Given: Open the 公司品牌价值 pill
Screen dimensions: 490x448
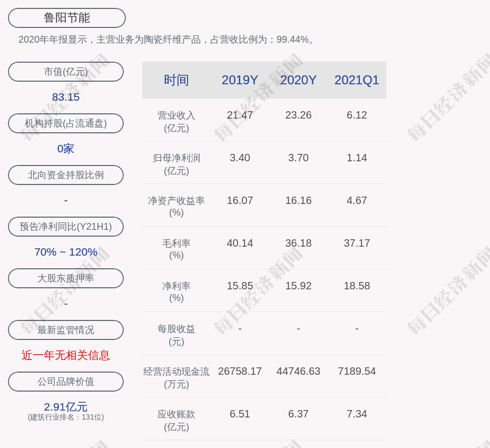Looking at the screenshot, I should tap(66, 382).
